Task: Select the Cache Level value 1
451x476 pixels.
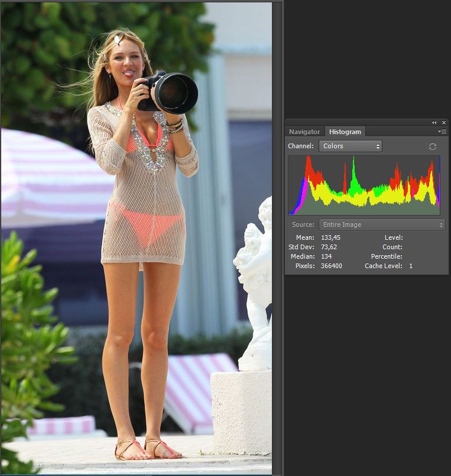Action: point(411,266)
